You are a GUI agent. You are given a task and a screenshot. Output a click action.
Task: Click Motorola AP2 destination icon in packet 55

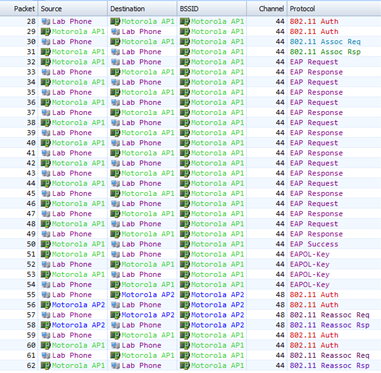click(x=115, y=295)
